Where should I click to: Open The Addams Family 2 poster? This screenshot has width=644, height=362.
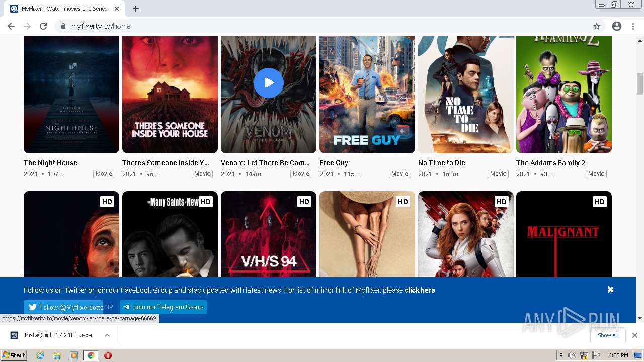coord(564,95)
